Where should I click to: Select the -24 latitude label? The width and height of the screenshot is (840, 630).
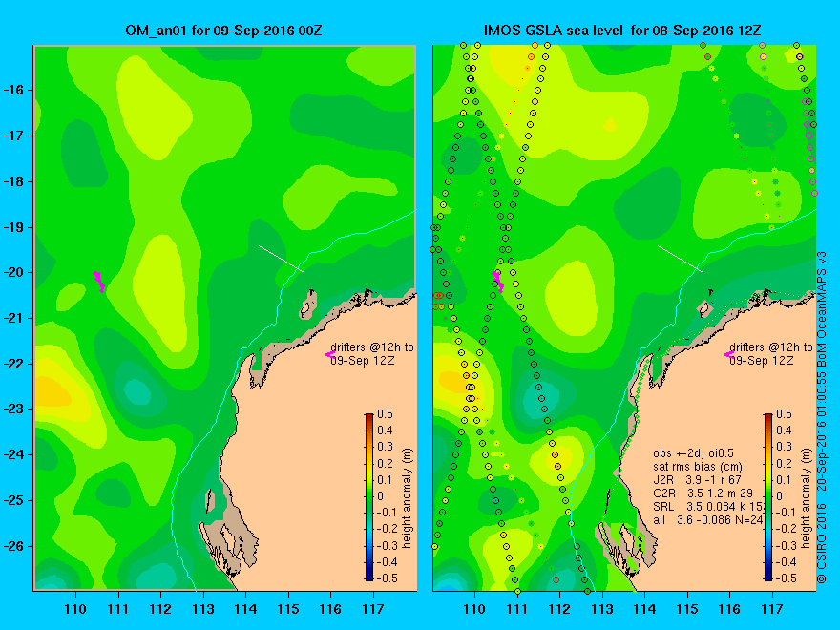(x=14, y=454)
